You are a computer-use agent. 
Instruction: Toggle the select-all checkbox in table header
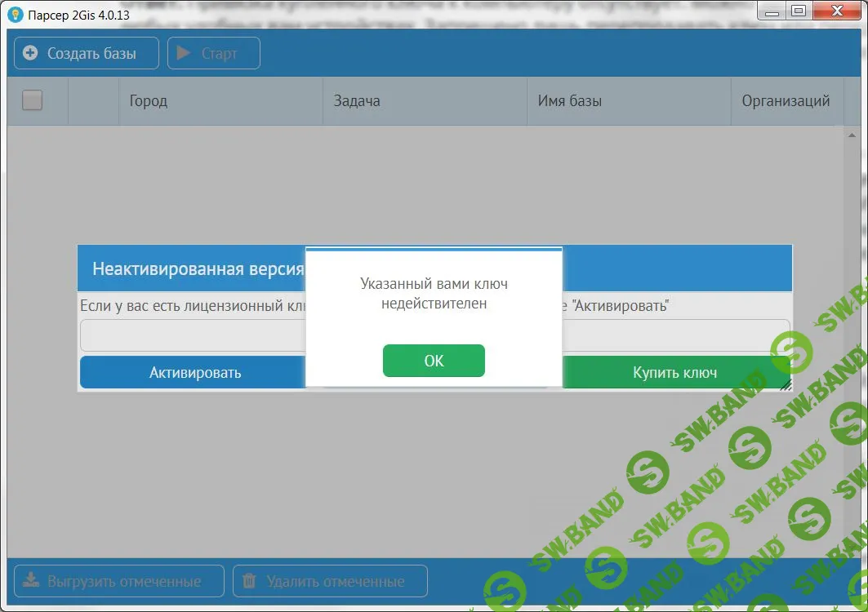pyautogui.click(x=32, y=100)
